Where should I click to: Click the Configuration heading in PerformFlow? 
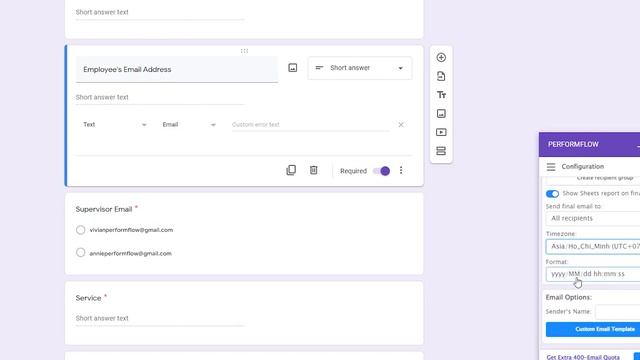582,167
